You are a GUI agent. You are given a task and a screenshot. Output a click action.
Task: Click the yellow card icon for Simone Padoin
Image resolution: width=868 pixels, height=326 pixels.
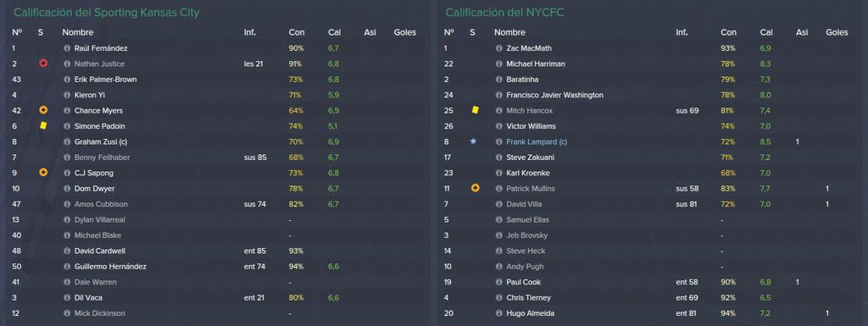pyautogui.click(x=43, y=125)
